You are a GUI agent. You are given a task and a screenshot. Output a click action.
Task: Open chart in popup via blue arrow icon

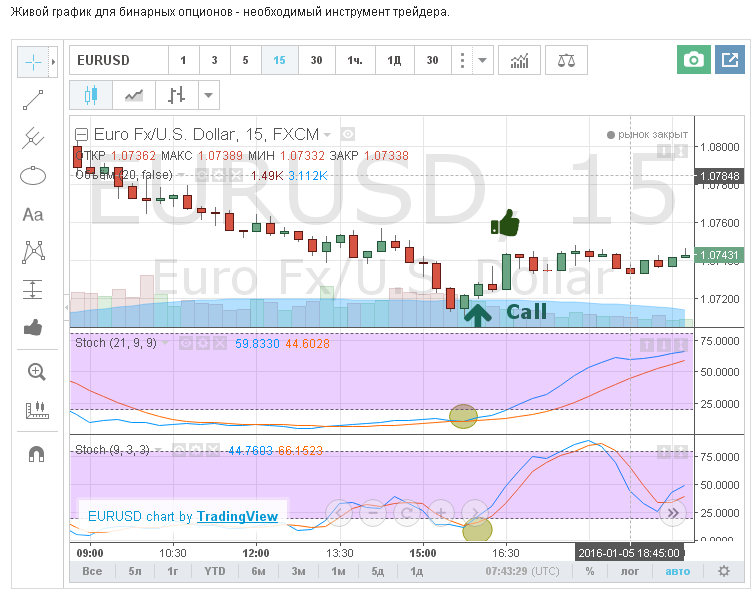730,61
